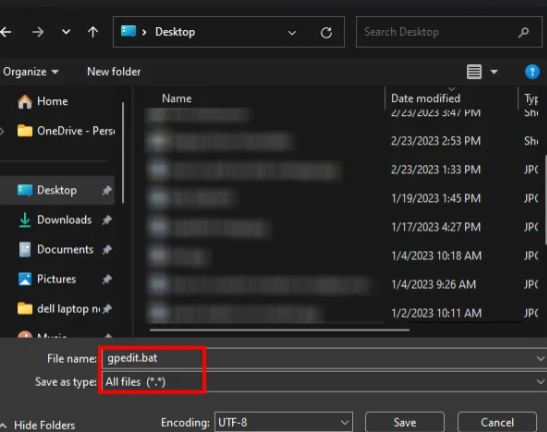Image resolution: width=547 pixels, height=432 pixels.
Task: Open the Organize menu
Action: (30, 72)
